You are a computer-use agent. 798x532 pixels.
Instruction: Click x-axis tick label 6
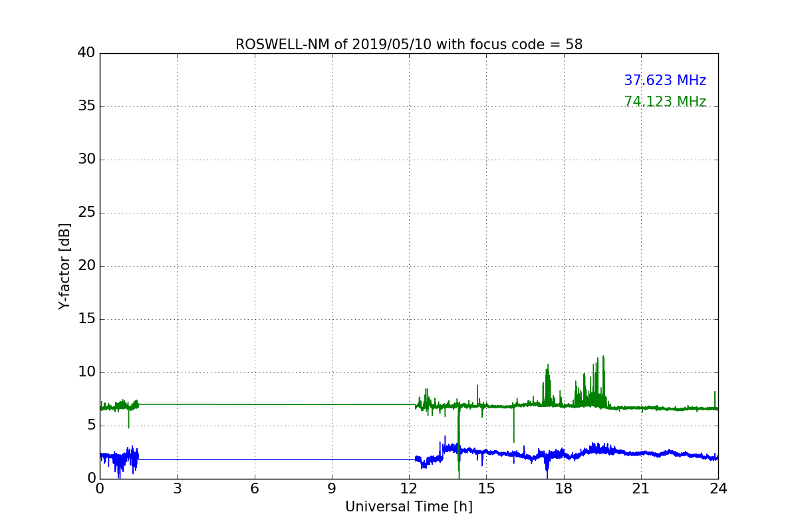tap(255, 489)
